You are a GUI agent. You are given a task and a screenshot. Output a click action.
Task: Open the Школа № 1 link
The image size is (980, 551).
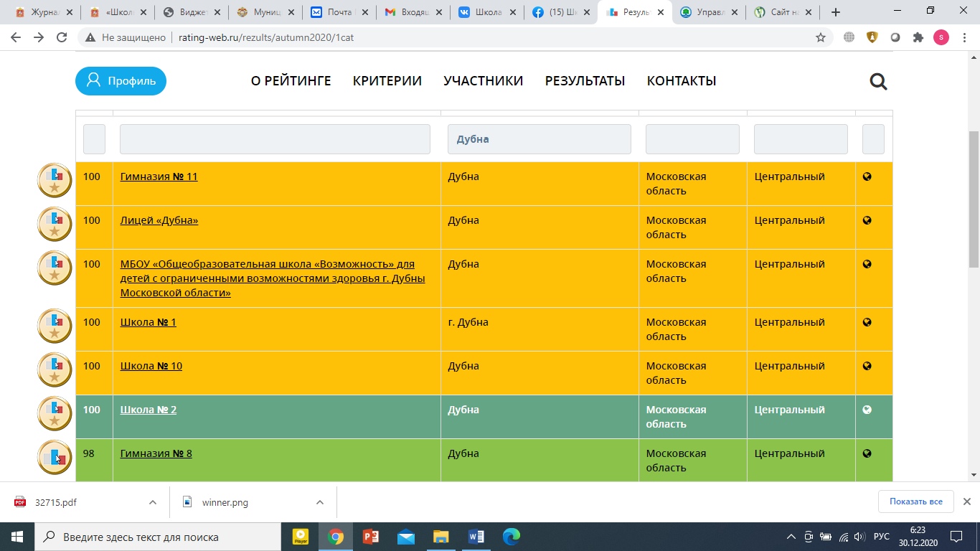click(148, 322)
